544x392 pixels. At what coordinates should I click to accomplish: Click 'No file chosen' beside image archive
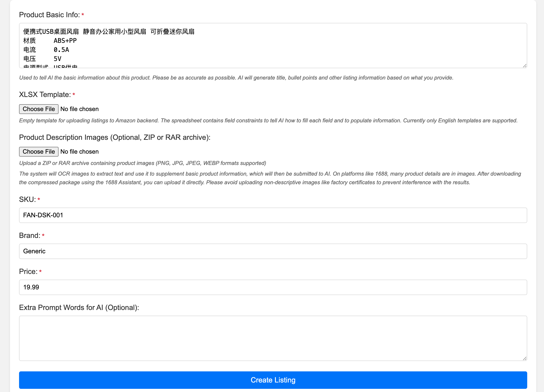point(79,152)
